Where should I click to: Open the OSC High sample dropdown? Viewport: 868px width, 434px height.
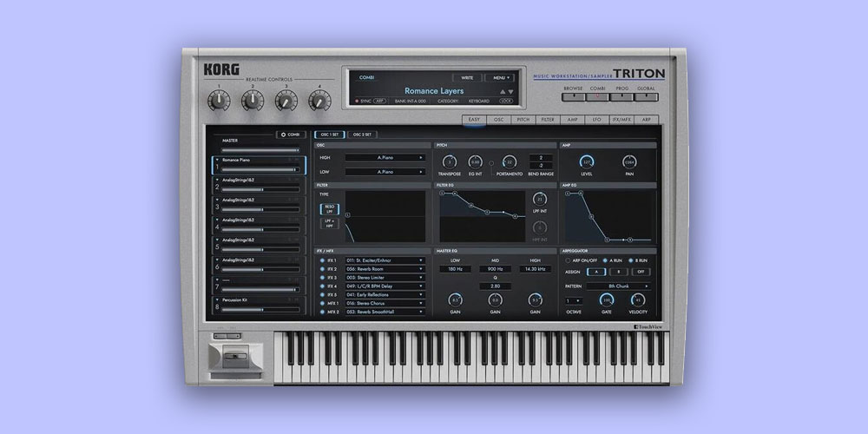tap(385, 158)
